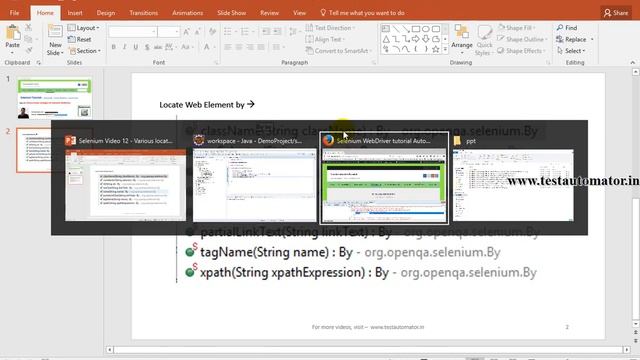Click the Copy icon in Clipboard group
Image resolution: width=640 pixels, height=360 pixels.
[28, 39]
